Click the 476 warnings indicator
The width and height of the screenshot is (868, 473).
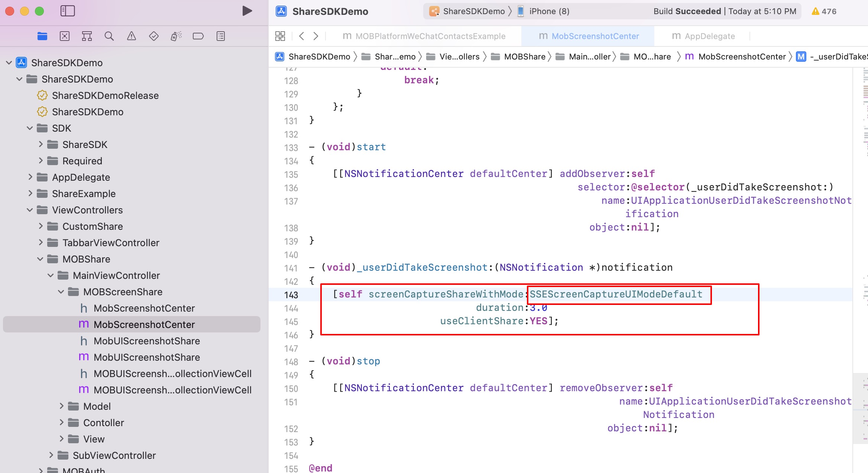(824, 11)
